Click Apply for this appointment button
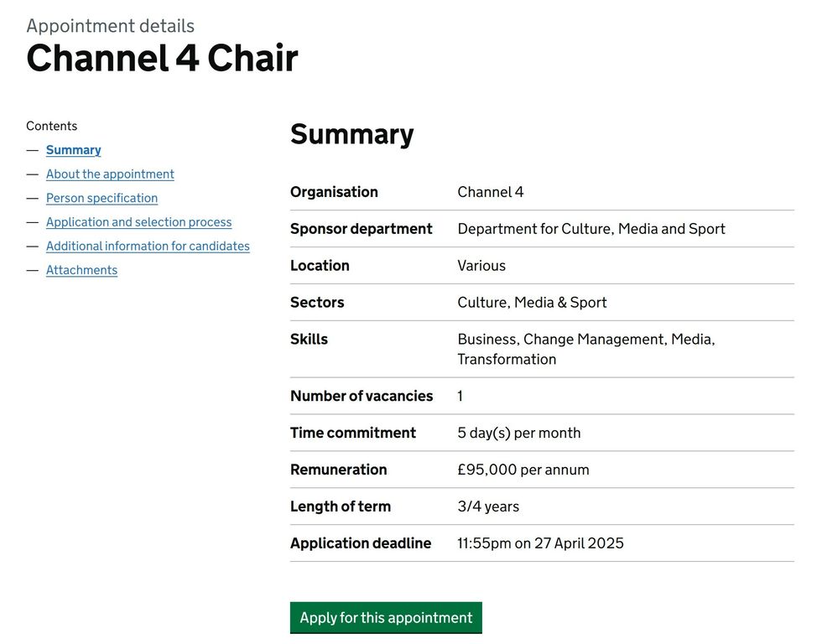This screenshot has width=822, height=644. tap(386, 618)
